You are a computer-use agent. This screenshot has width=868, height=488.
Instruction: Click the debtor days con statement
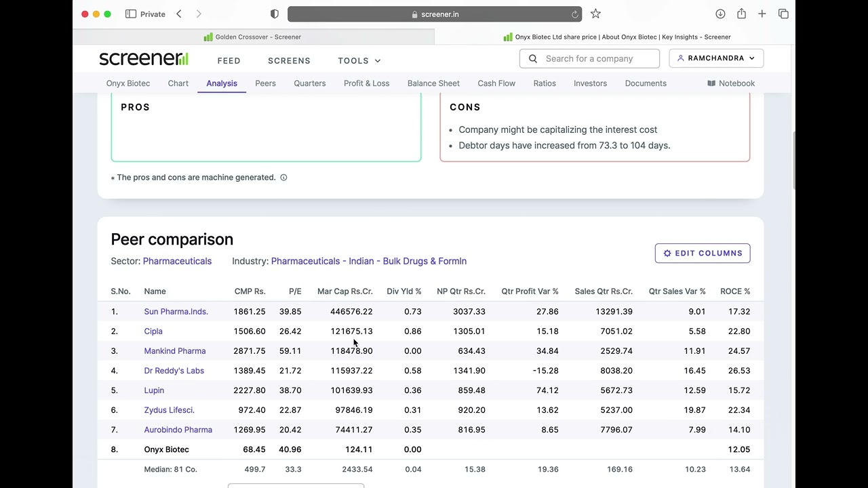coord(564,145)
